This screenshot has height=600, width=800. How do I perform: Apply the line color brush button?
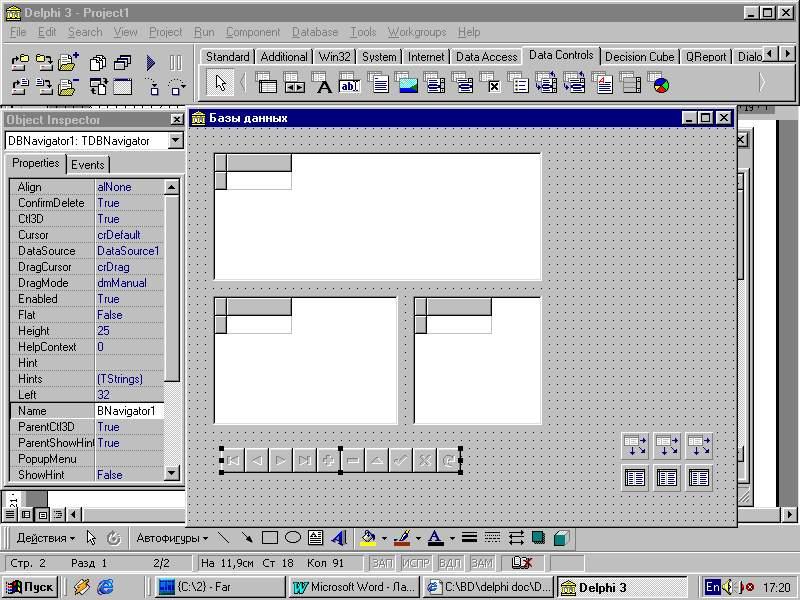pyautogui.click(x=402, y=538)
